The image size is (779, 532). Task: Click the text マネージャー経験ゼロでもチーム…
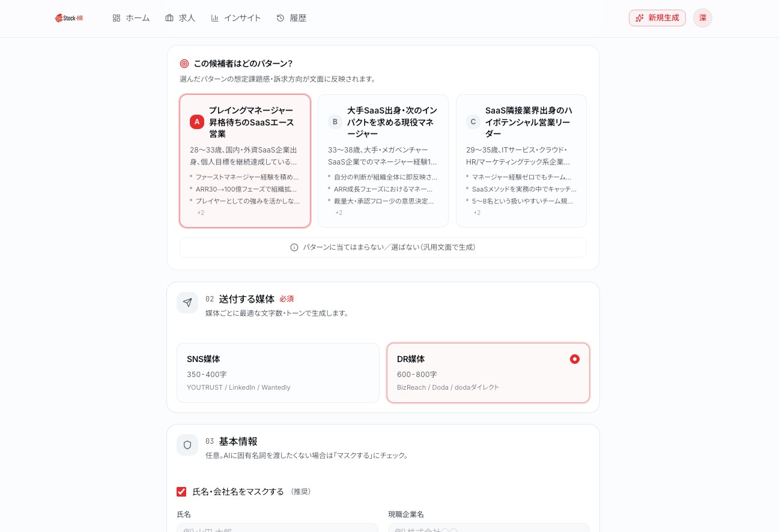pos(522,177)
